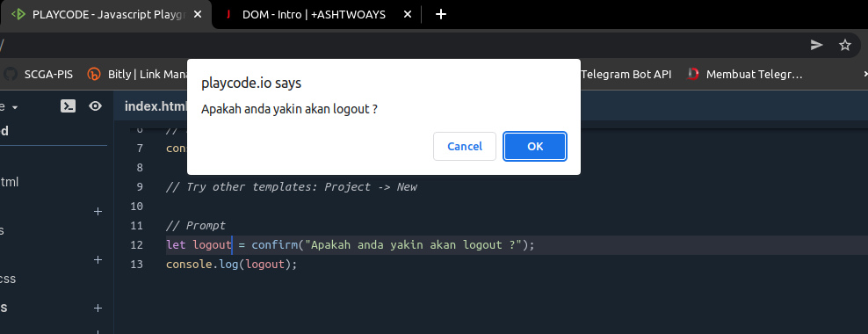Click the '// Prompt' comment line
868x334 pixels.
pos(196,225)
